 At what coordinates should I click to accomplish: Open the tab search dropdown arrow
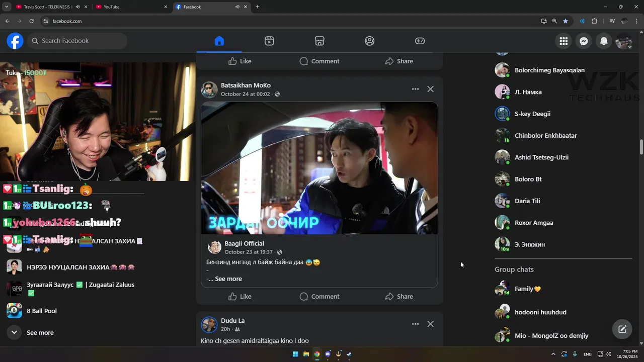[7, 7]
